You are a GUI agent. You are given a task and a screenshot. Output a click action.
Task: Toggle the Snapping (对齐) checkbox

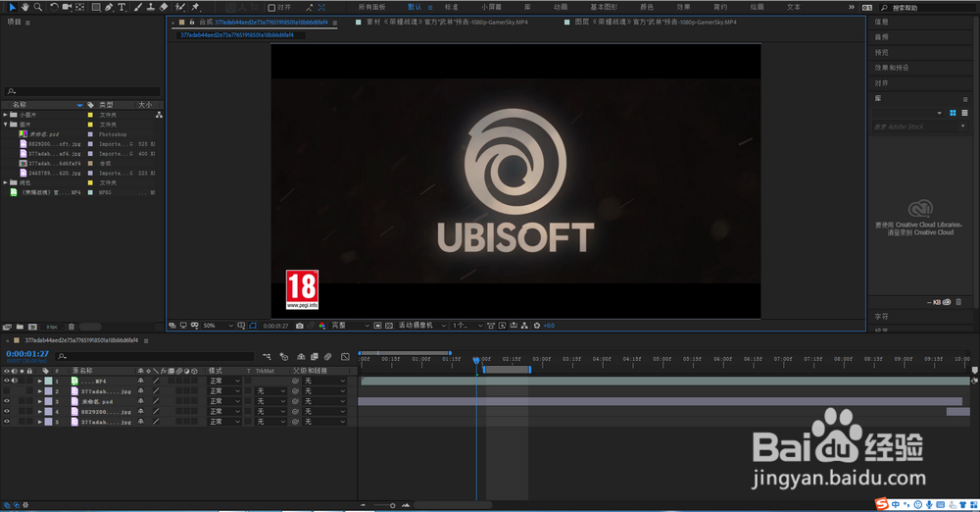click(271, 8)
